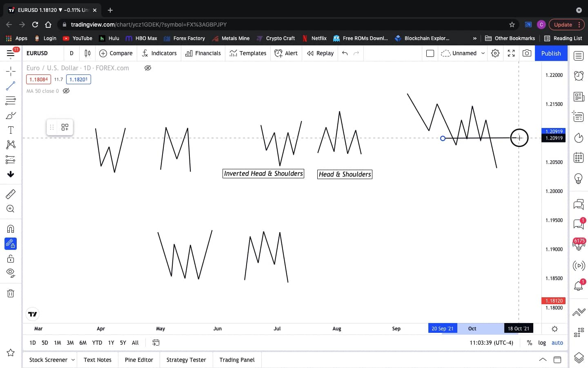Open the chart patterns tool
The image size is (588, 368).
(11, 145)
